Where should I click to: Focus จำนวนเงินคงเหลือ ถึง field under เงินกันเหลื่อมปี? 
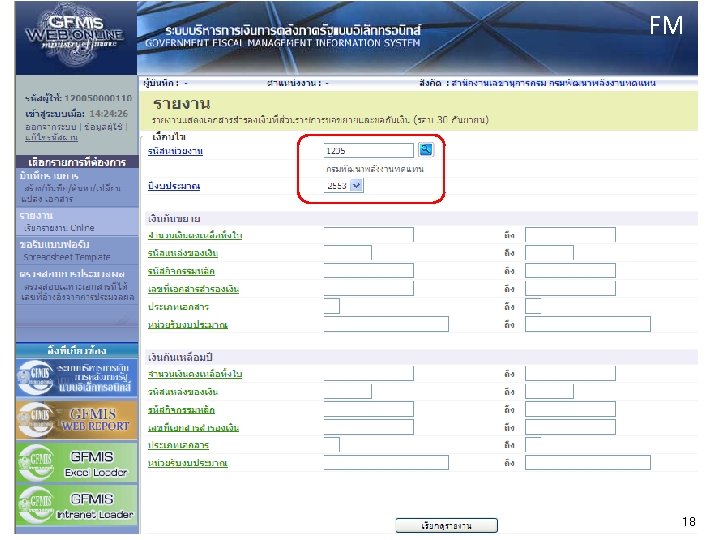pos(570,373)
